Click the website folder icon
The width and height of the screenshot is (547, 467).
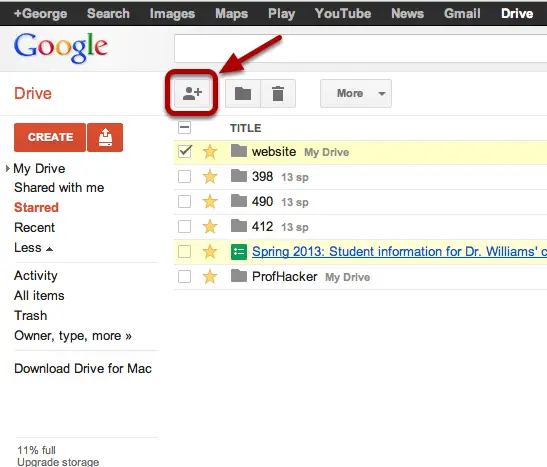pyautogui.click(x=239, y=151)
